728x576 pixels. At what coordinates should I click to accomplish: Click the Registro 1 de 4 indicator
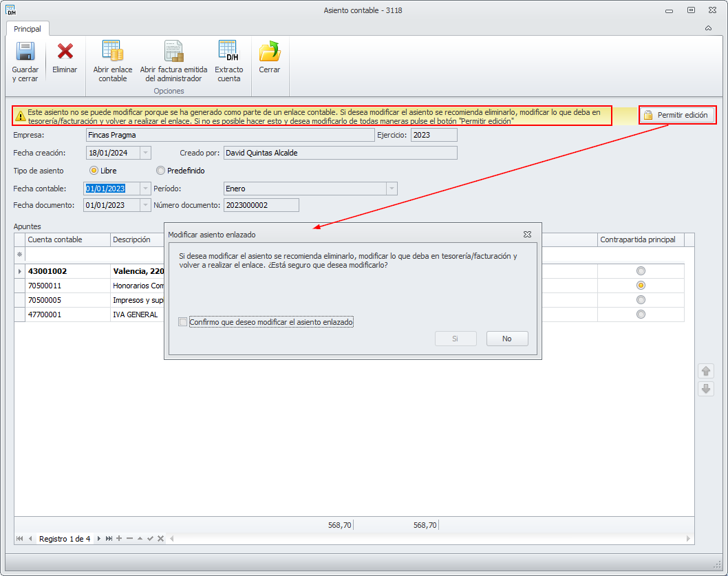tap(65, 539)
